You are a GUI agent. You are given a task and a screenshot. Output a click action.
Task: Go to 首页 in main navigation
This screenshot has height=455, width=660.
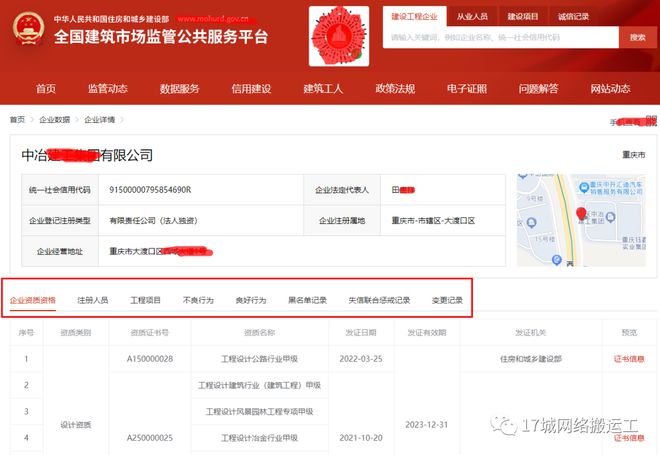pos(45,89)
